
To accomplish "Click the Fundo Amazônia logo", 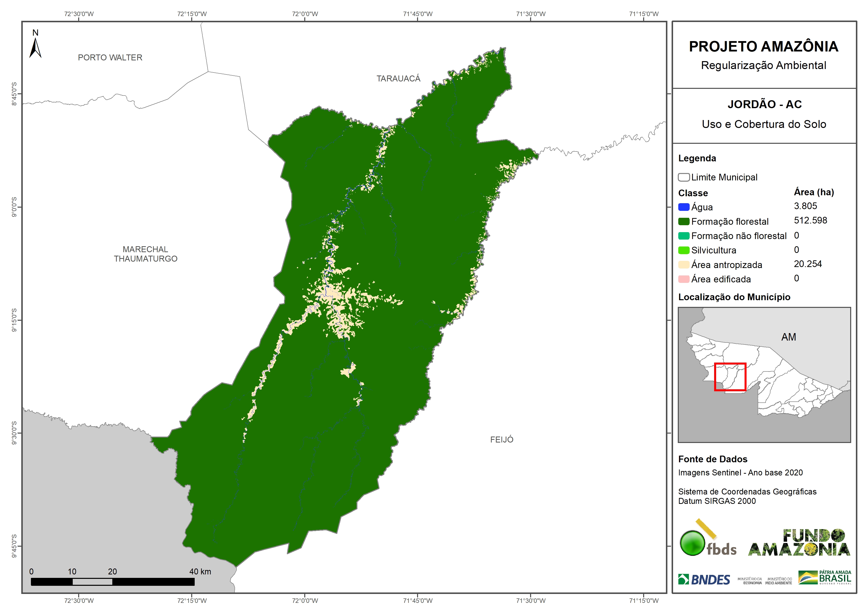I will pos(799,543).
